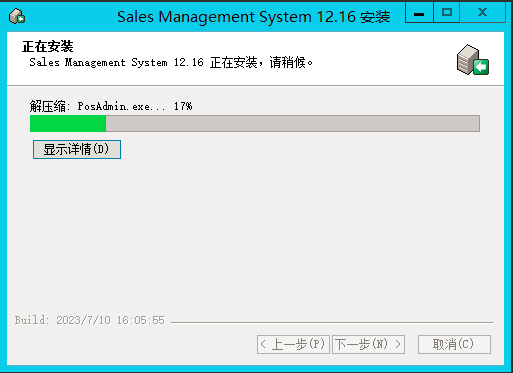Click the separator line beside Build text
Image resolution: width=513 pixels, height=373 pixels.
tap(332, 322)
